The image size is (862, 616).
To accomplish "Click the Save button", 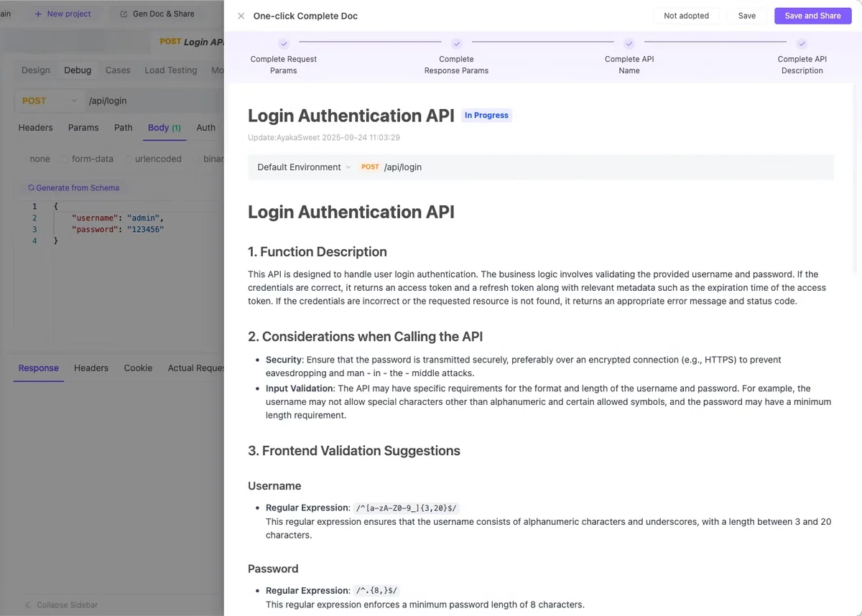I will click(747, 16).
